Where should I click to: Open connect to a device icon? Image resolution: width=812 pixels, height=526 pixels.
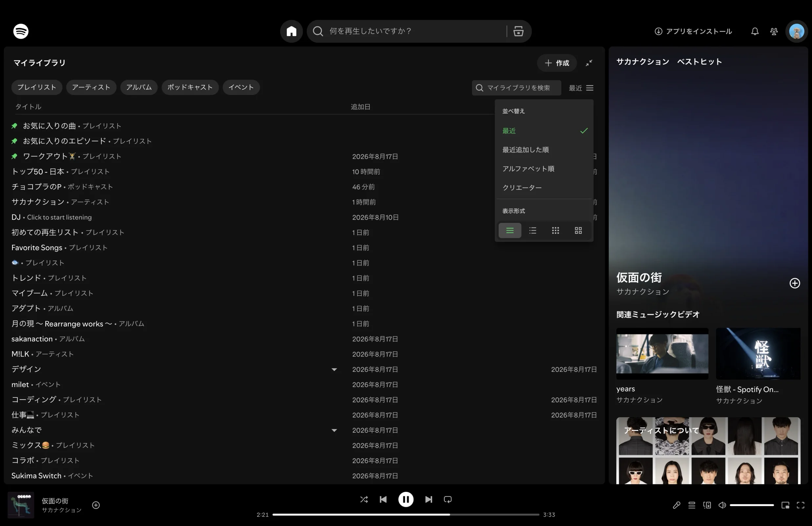(707, 505)
